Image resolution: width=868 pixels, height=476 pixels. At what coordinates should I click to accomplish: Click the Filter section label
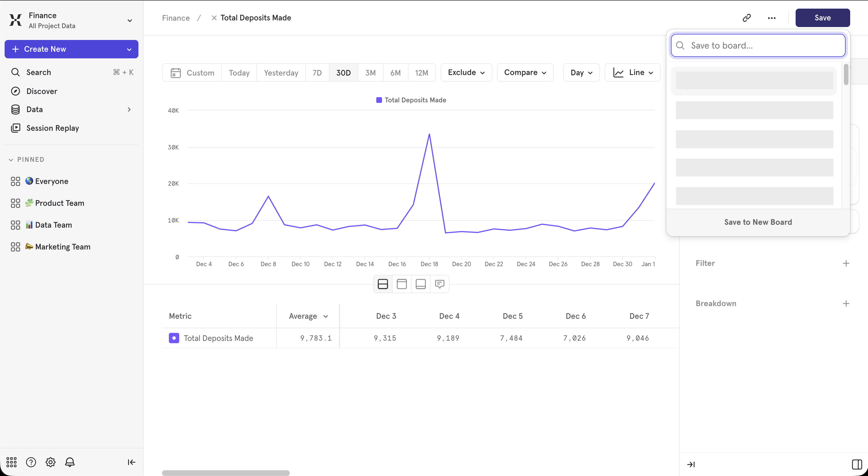(x=705, y=263)
